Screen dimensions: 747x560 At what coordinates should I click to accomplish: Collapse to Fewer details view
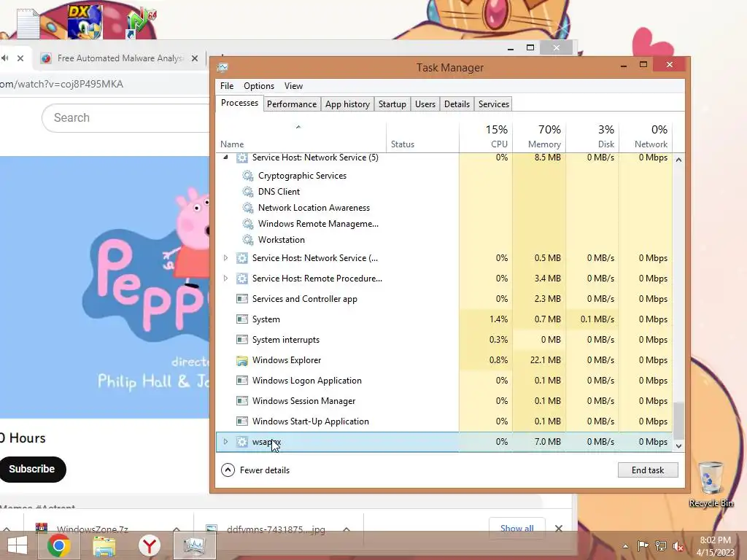tap(255, 470)
